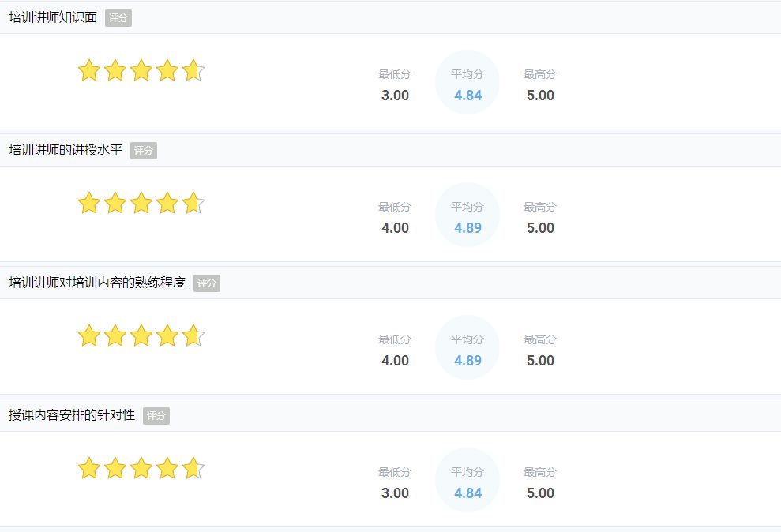Click fifth star in 培训讲师知识面 rating
The width and height of the screenshot is (781, 532).
(x=193, y=71)
